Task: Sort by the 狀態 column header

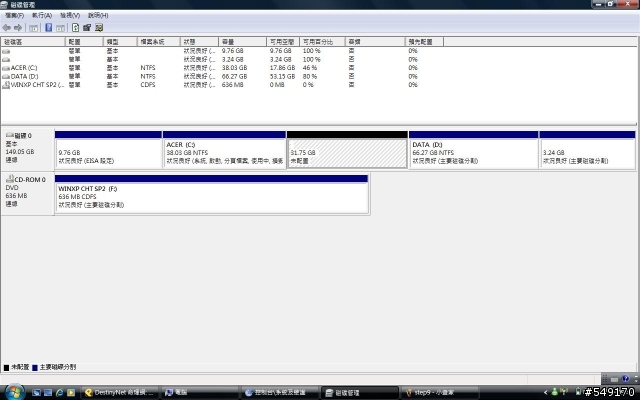Action: point(199,42)
